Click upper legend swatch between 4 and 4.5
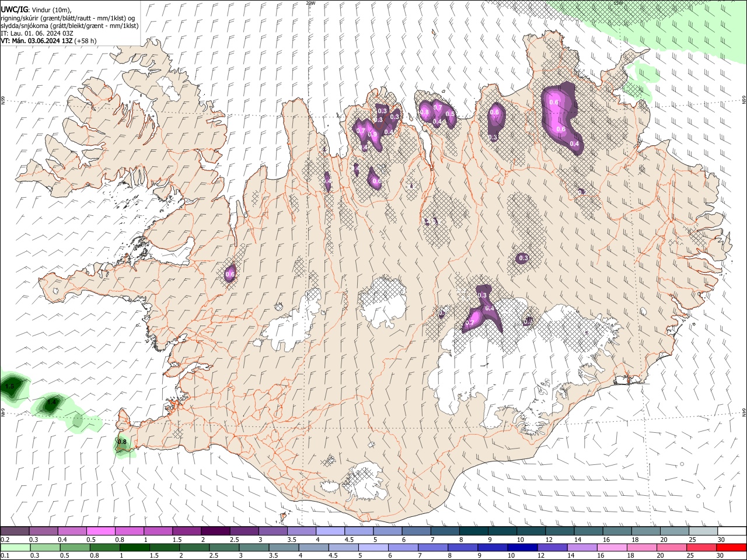Viewport: 747px width, 560px height. [x=330, y=531]
